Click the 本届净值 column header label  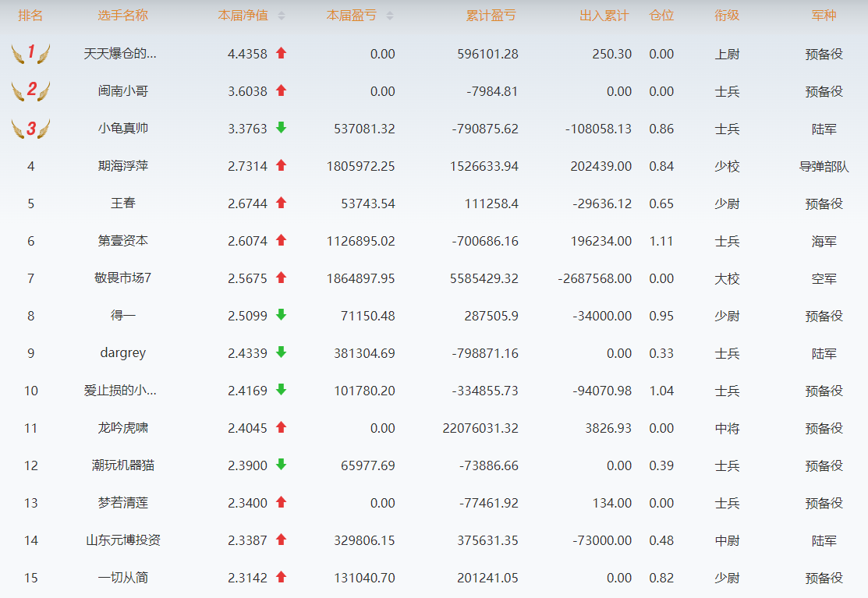coord(243,16)
